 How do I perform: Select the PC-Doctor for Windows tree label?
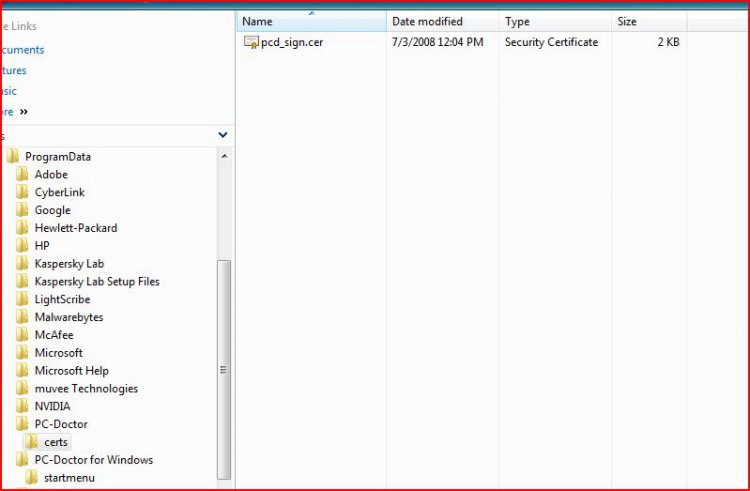(x=94, y=459)
